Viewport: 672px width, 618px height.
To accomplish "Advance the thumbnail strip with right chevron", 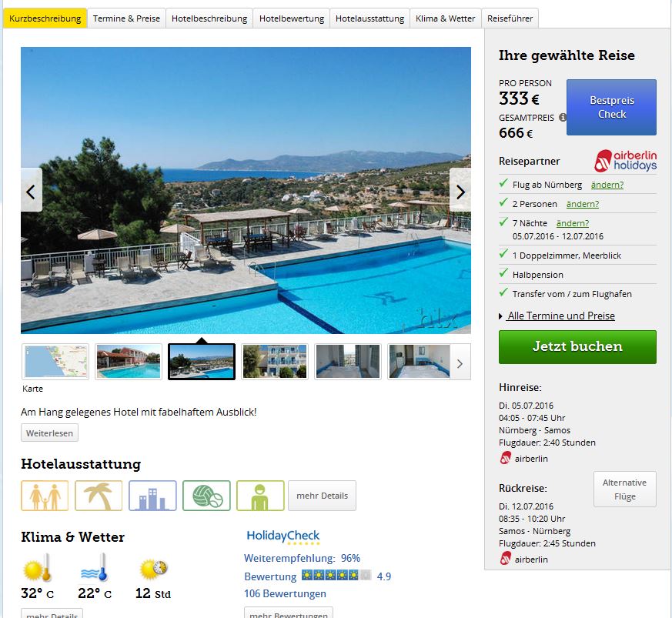I will (x=460, y=364).
